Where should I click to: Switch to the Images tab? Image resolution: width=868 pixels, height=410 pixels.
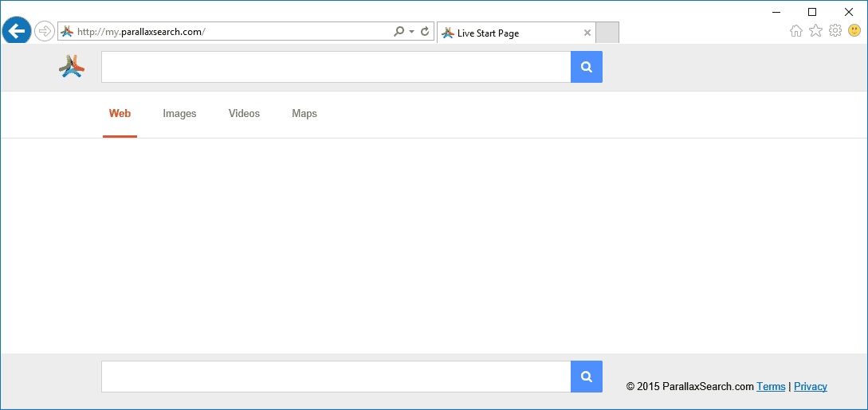[179, 114]
